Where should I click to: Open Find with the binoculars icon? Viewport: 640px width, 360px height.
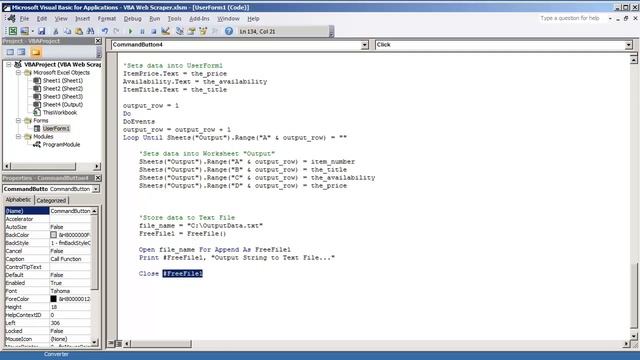pos(90,31)
